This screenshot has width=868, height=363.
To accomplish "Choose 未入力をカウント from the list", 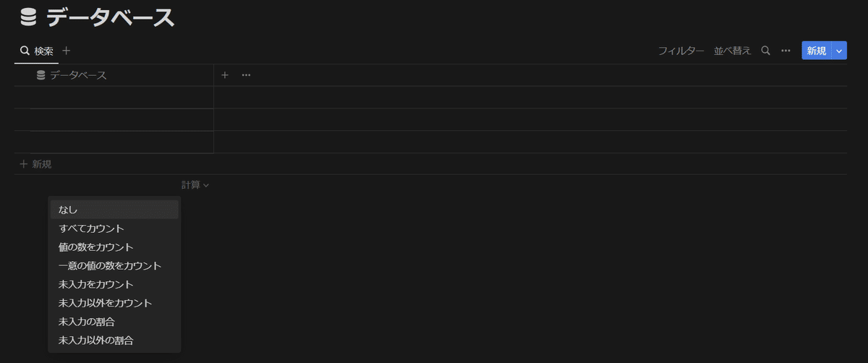I will click(95, 284).
